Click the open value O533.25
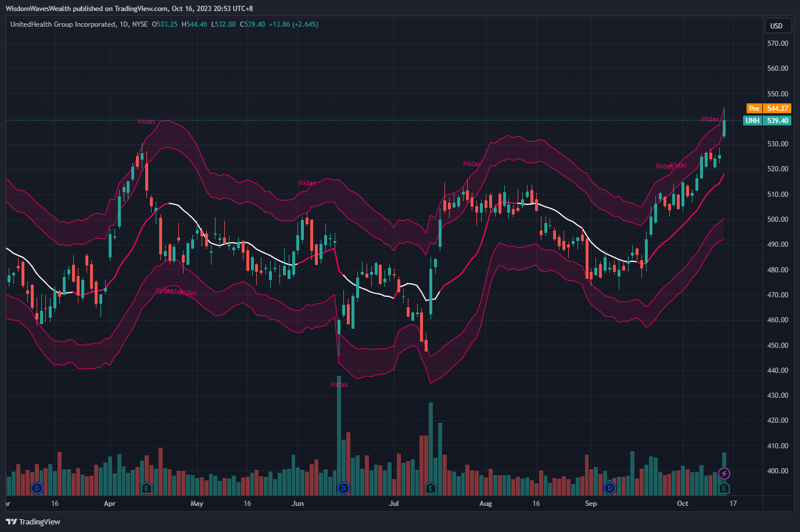Viewport: 800px width, 532px height. pyautogui.click(x=165, y=24)
